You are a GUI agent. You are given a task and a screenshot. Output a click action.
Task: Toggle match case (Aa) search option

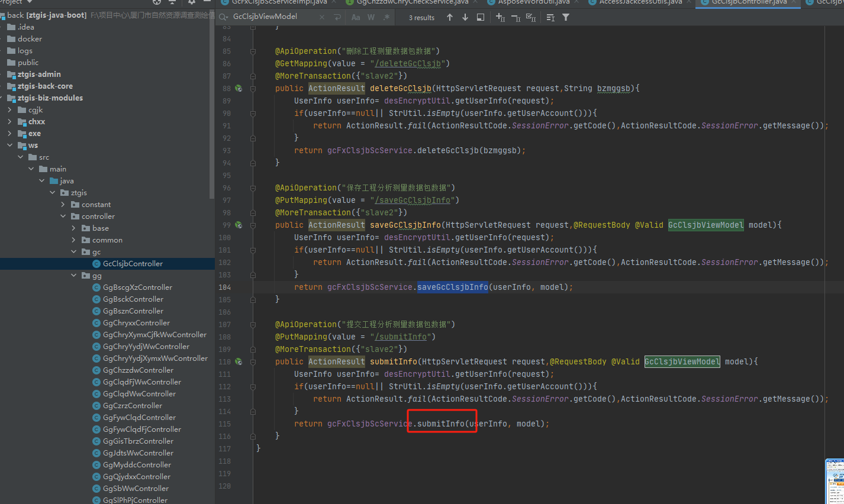pyautogui.click(x=356, y=18)
